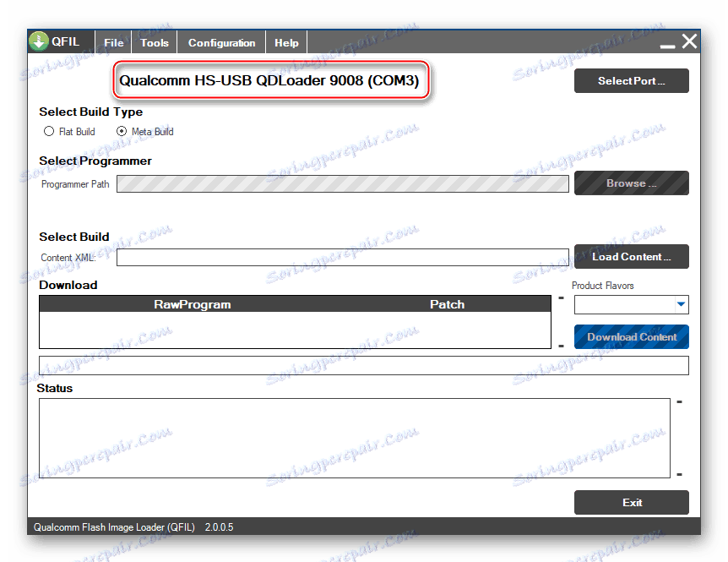The height and width of the screenshot is (562, 728).
Task: Click the Patch column header
Action: (447, 304)
